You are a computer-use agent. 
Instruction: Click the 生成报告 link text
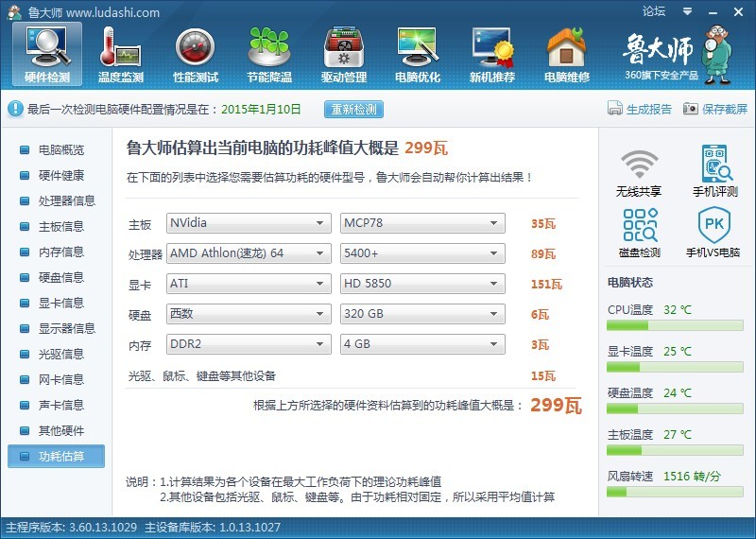[x=649, y=109]
